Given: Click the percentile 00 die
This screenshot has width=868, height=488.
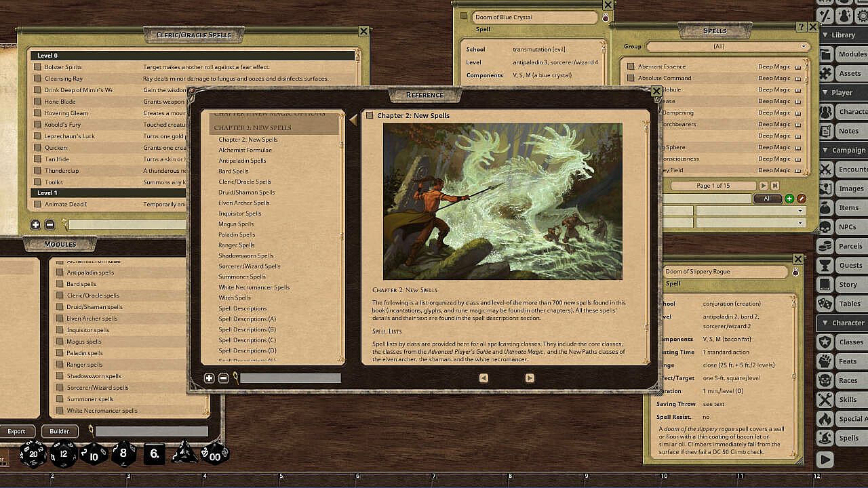Looking at the screenshot, I should [x=215, y=453].
